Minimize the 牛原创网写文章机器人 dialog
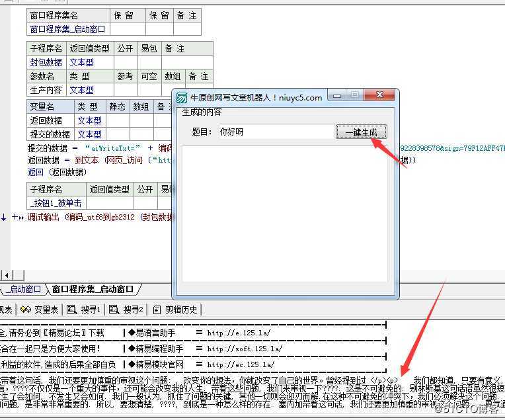The height and width of the screenshot is (420, 505). coord(337,95)
